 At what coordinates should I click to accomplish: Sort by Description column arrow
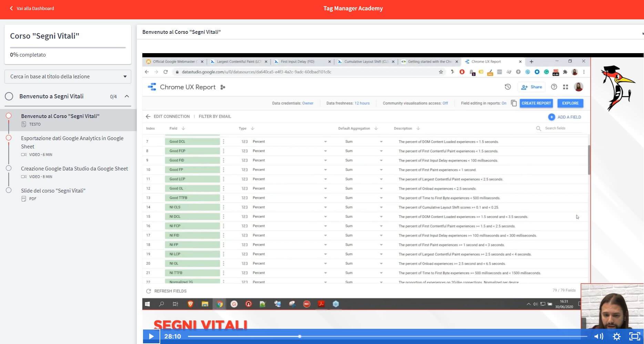click(x=418, y=128)
